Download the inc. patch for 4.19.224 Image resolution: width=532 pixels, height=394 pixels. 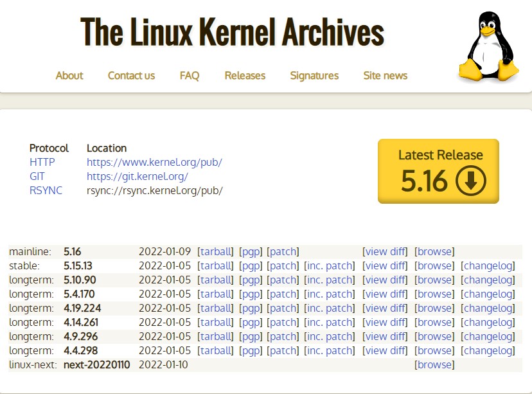tap(330, 308)
